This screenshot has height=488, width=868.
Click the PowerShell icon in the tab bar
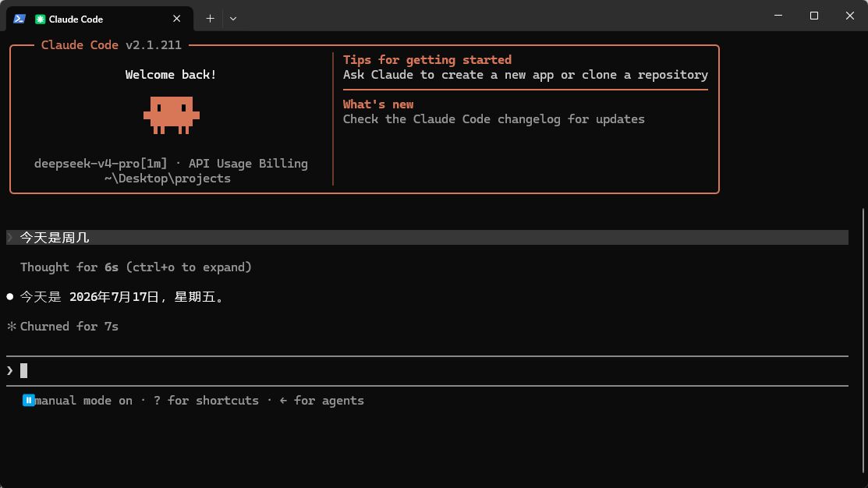click(19, 19)
